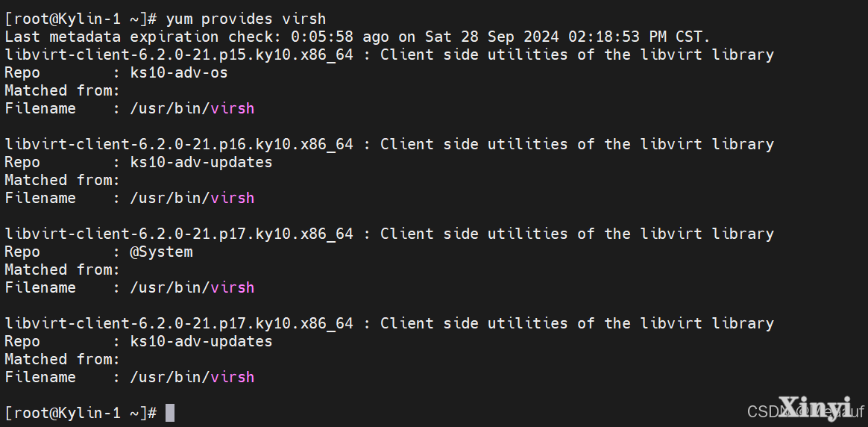Click the ks10-adv-os repo name

(x=179, y=72)
